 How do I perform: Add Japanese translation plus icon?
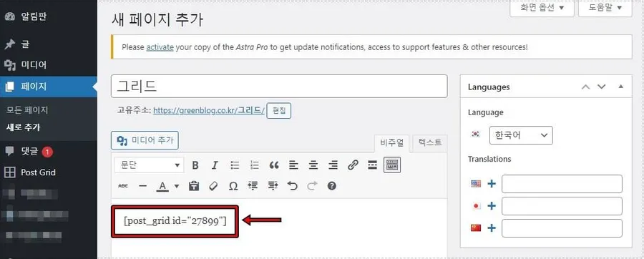pos(492,206)
